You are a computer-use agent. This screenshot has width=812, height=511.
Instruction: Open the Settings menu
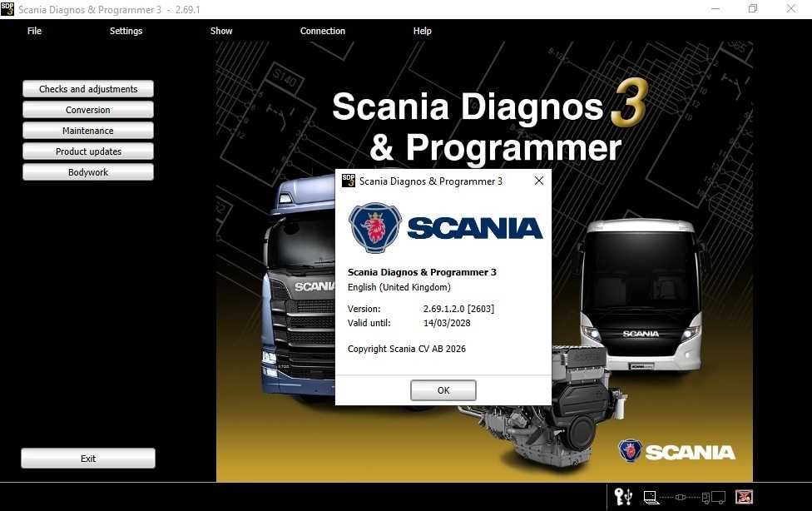click(x=126, y=31)
